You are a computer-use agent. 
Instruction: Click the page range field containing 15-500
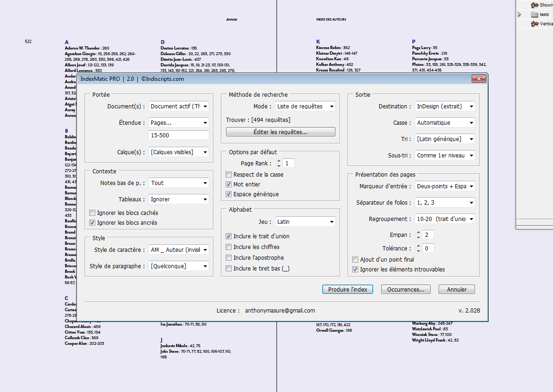point(178,135)
